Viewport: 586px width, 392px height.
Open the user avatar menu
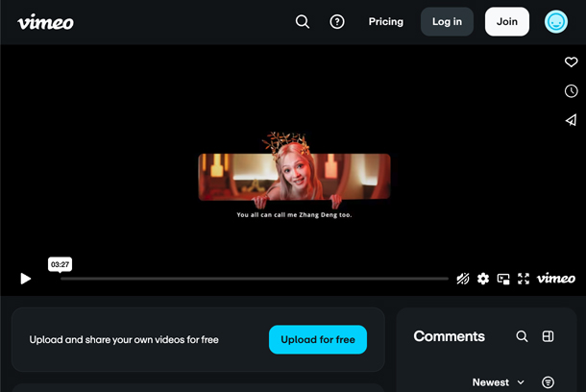(x=555, y=22)
